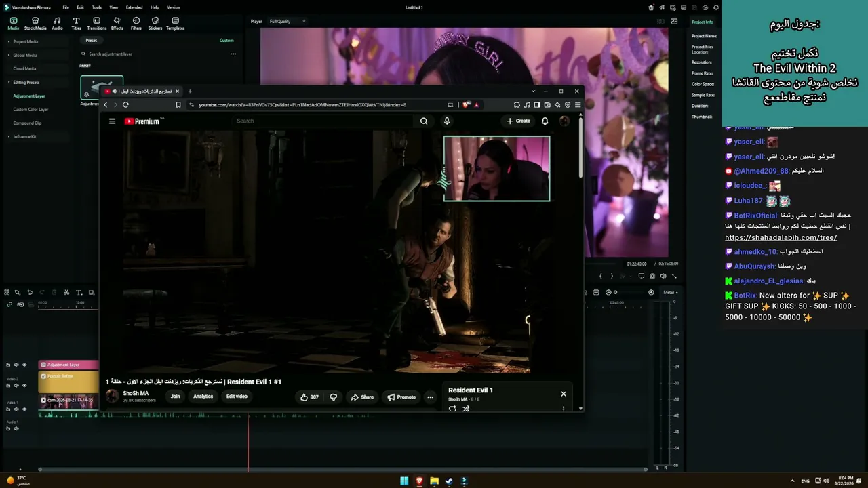This screenshot has height=488, width=868.
Task: Open the shahadalabih.com link in chat
Action: [781, 237]
